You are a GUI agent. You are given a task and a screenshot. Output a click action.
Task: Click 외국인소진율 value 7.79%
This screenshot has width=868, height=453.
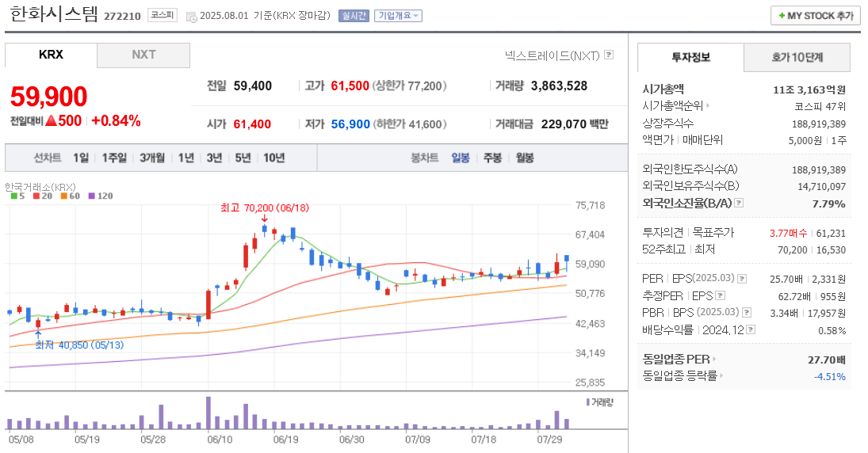coord(828,204)
